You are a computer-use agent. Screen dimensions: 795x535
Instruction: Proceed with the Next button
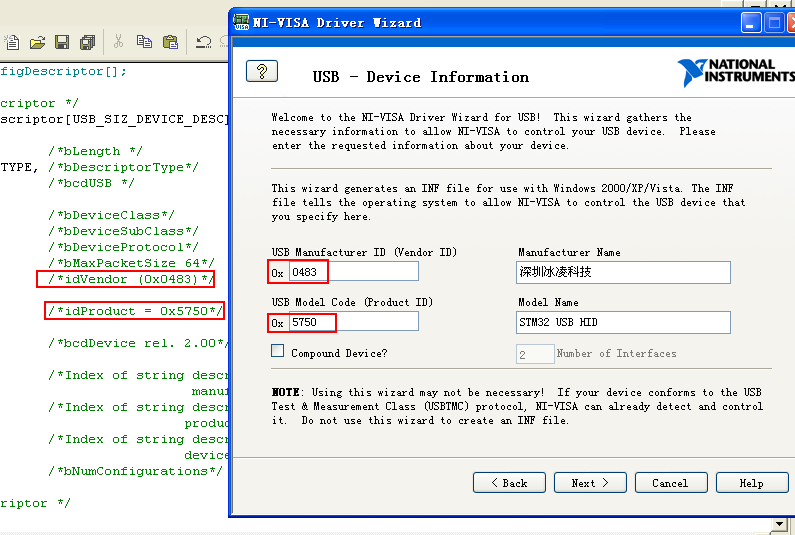590,483
